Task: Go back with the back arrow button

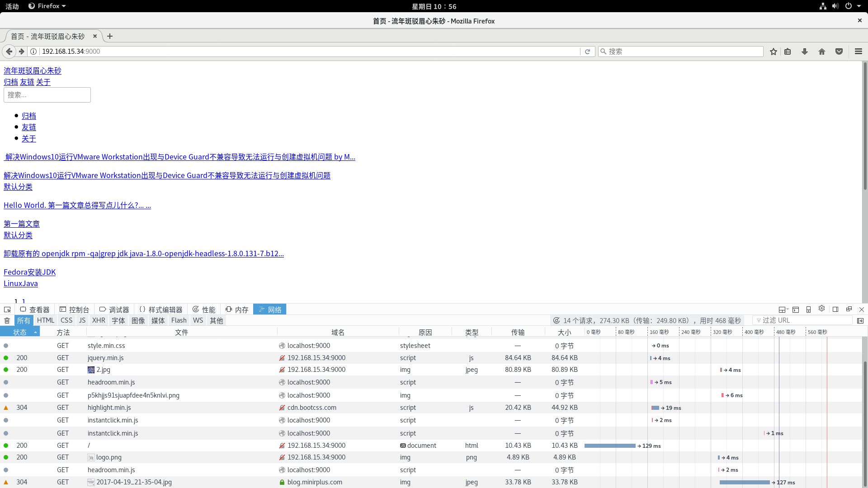Action: (9, 52)
